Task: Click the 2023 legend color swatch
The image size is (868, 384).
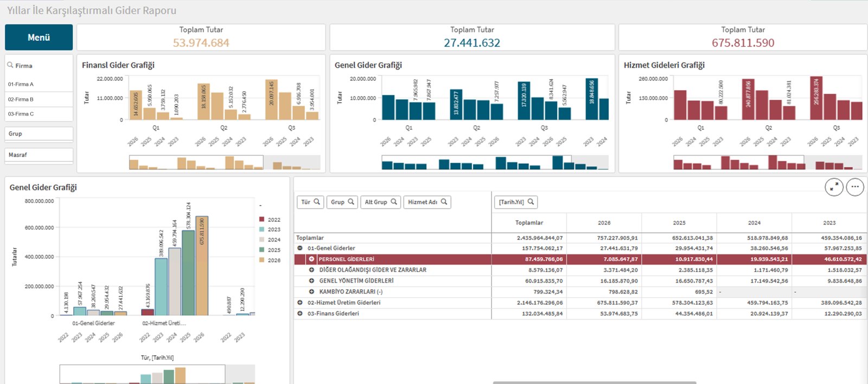Action: (262, 229)
